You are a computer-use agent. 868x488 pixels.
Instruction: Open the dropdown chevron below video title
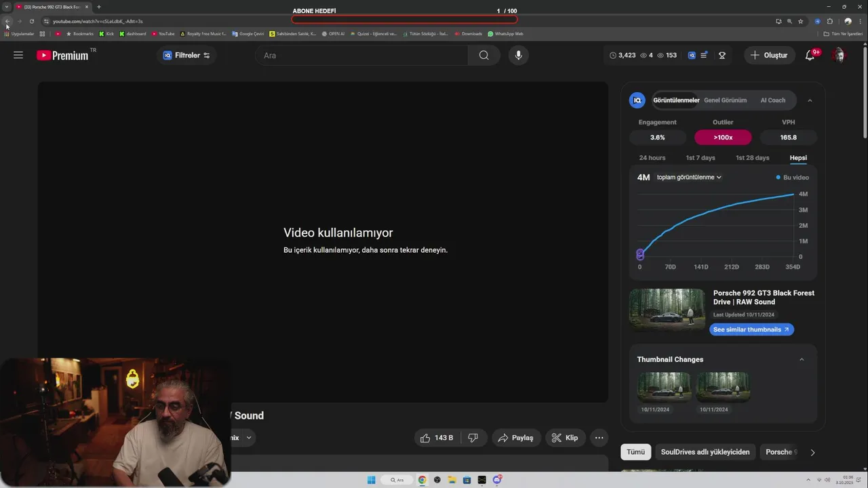(x=249, y=438)
